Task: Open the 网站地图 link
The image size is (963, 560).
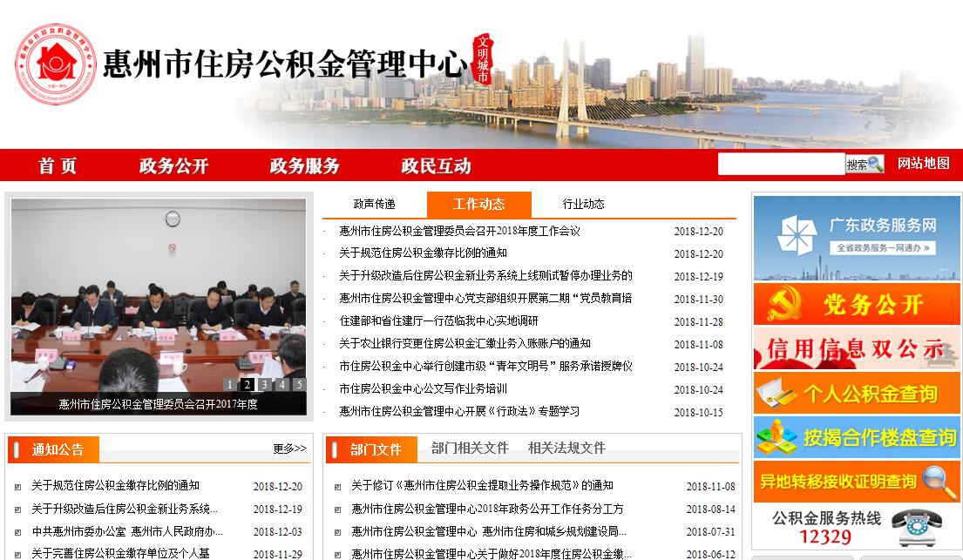Action: [x=924, y=164]
